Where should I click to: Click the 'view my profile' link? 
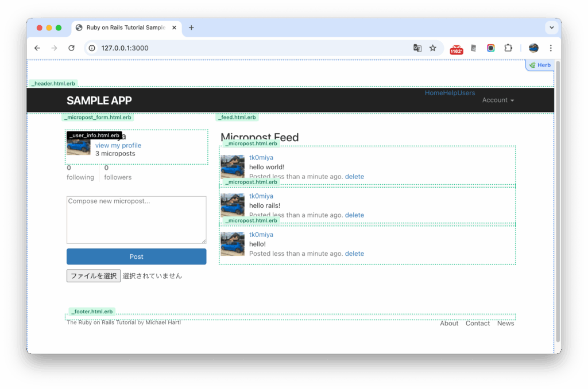point(118,146)
